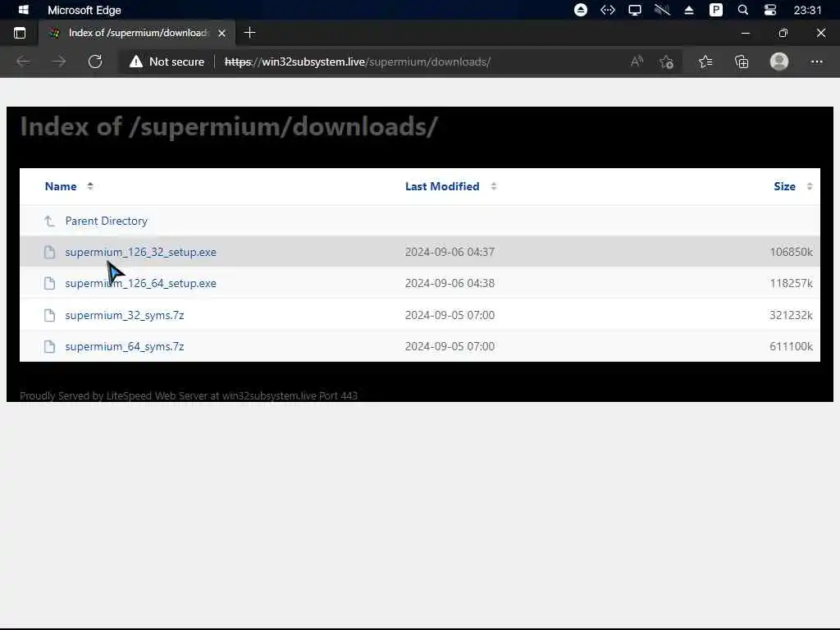Toggle the sort arrows next to Name
Screen dimensions: 840x630
[90, 186]
